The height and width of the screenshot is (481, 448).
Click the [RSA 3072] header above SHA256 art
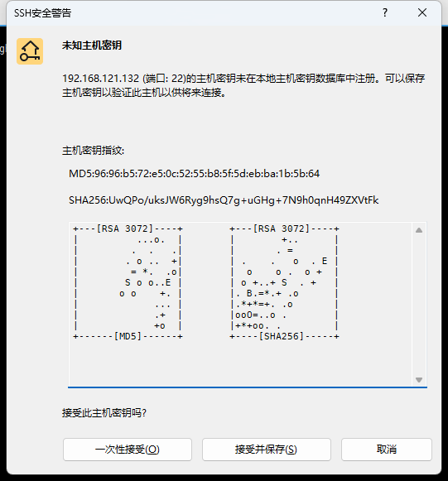(282, 228)
